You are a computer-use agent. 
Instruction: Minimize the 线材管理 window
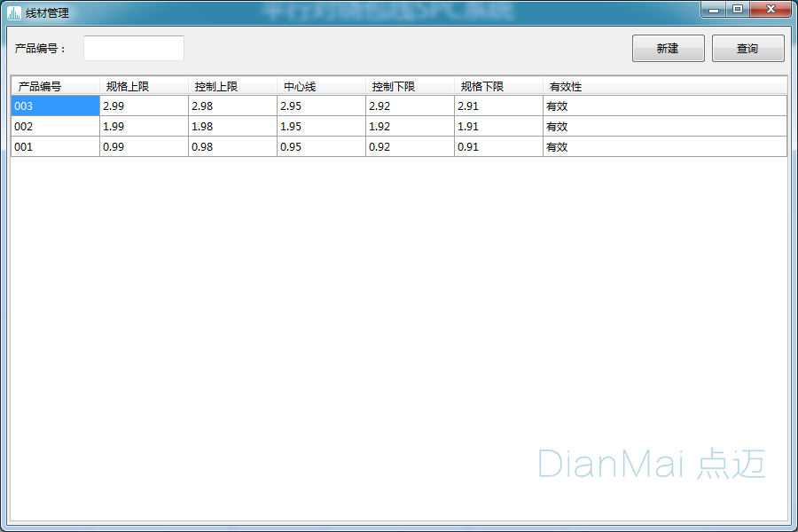click(714, 9)
